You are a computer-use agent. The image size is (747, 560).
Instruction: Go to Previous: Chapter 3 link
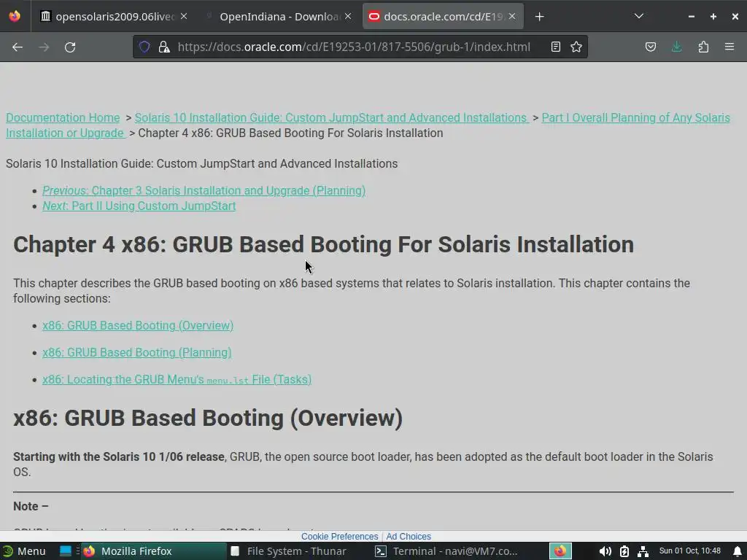click(x=204, y=190)
